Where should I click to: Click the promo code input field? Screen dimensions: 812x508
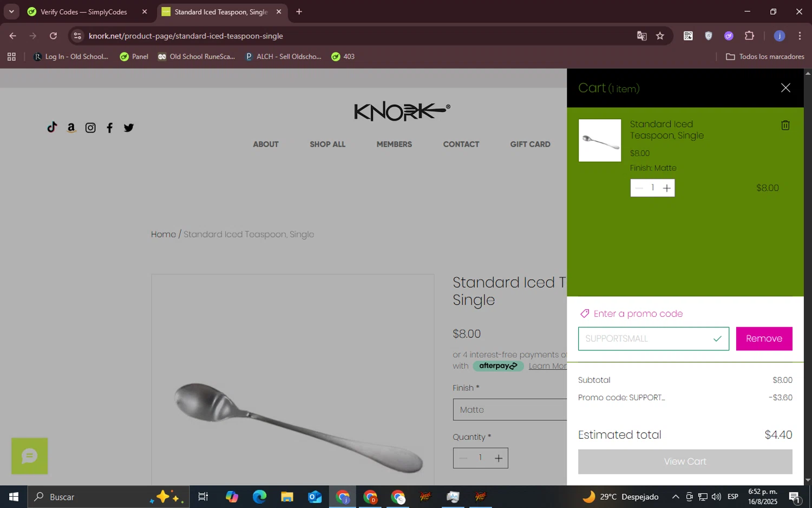click(x=653, y=338)
